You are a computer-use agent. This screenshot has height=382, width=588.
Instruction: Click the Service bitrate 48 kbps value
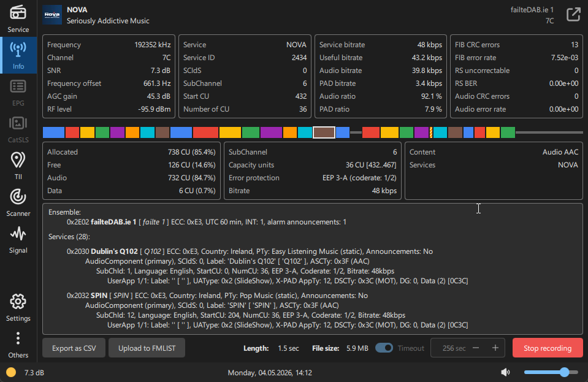click(429, 45)
